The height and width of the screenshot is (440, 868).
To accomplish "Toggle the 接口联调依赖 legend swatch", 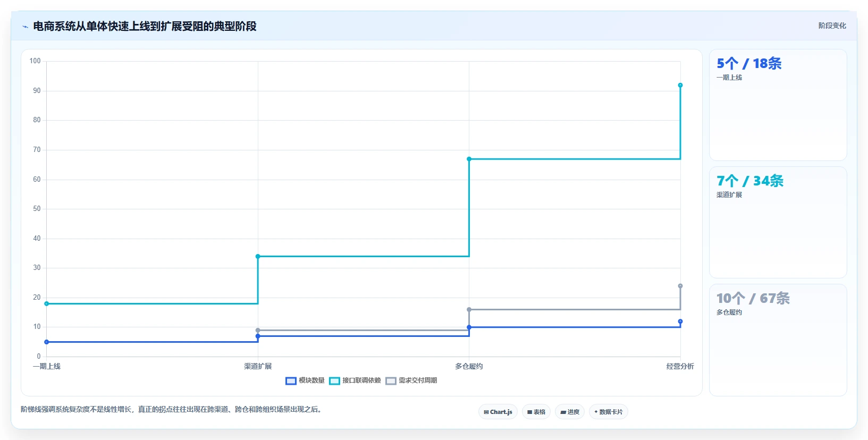I will coord(334,381).
